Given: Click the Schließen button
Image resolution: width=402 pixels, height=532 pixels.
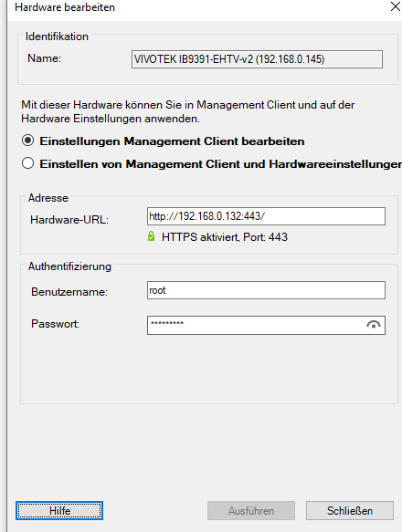Looking at the screenshot, I should 350,511.
